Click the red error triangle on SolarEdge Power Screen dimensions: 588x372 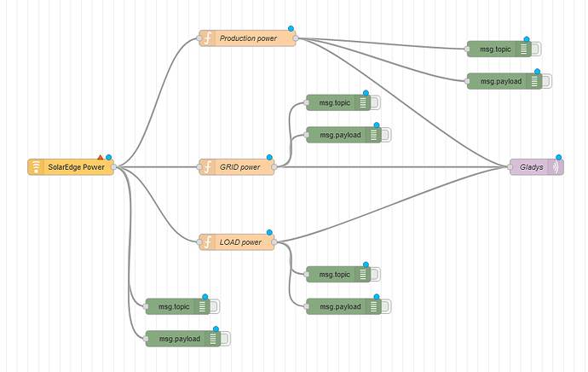(x=101, y=157)
